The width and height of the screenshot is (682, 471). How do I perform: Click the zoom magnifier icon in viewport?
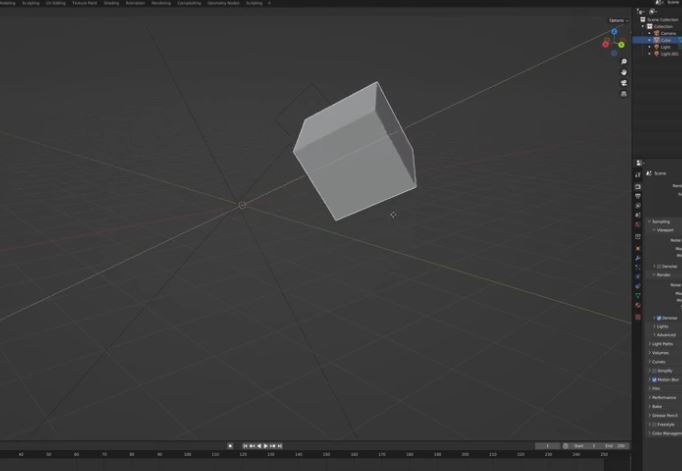[x=624, y=62]
